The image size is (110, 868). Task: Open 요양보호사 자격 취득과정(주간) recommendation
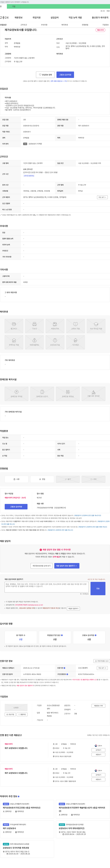point(71,828)
